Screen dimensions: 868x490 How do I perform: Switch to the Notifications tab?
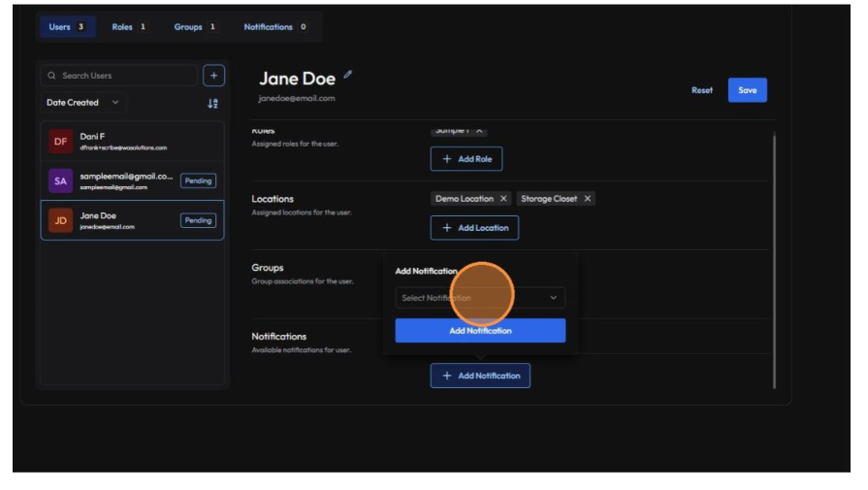[x=275, y=26]
